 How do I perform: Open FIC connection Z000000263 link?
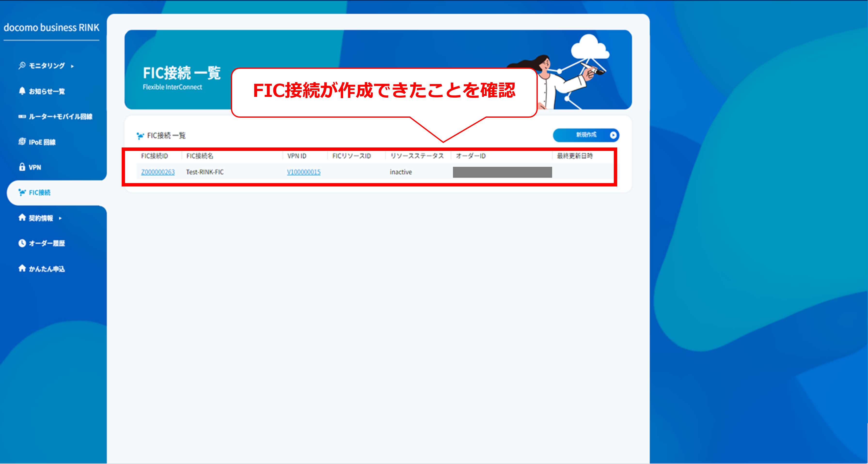click(x=158, y=172)
